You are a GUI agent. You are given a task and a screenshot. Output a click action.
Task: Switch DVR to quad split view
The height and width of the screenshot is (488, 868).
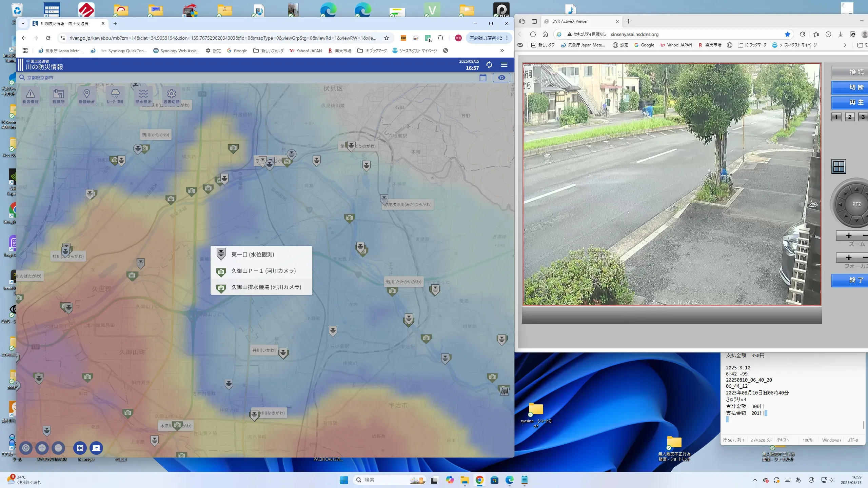pyautogui.click(x=839, y=166)
